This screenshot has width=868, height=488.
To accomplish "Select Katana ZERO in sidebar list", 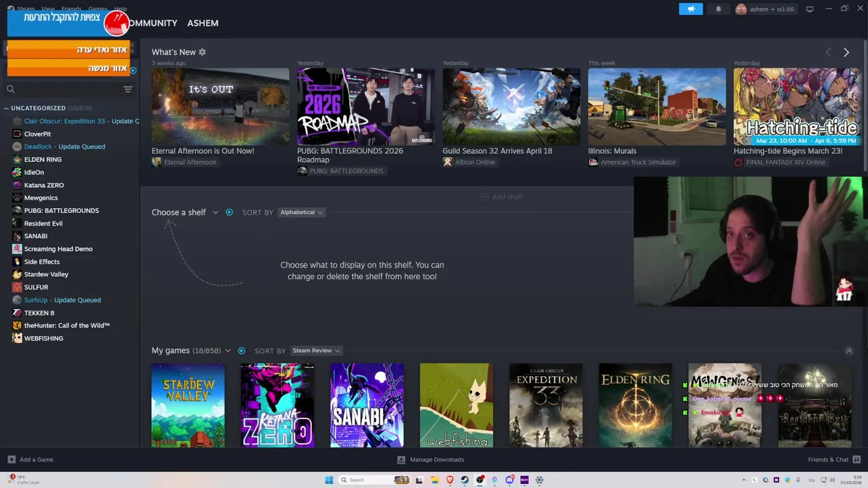I will [44, 185].
